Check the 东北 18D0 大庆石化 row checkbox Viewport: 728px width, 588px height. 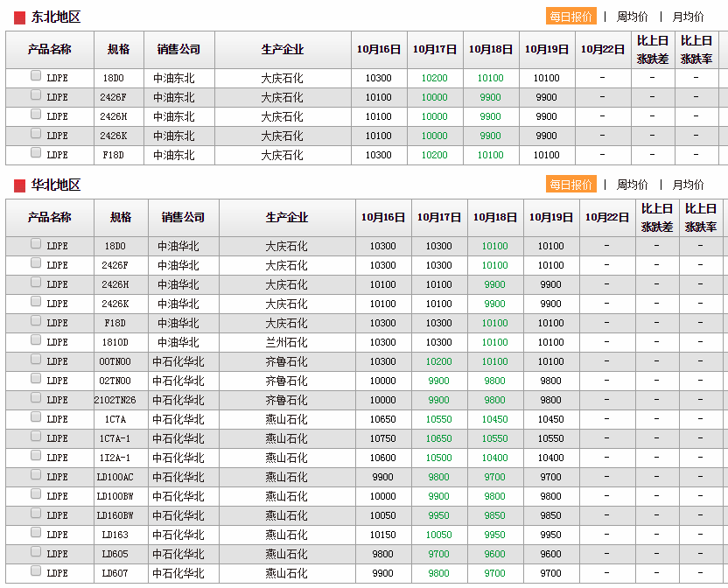coord(36,75)
